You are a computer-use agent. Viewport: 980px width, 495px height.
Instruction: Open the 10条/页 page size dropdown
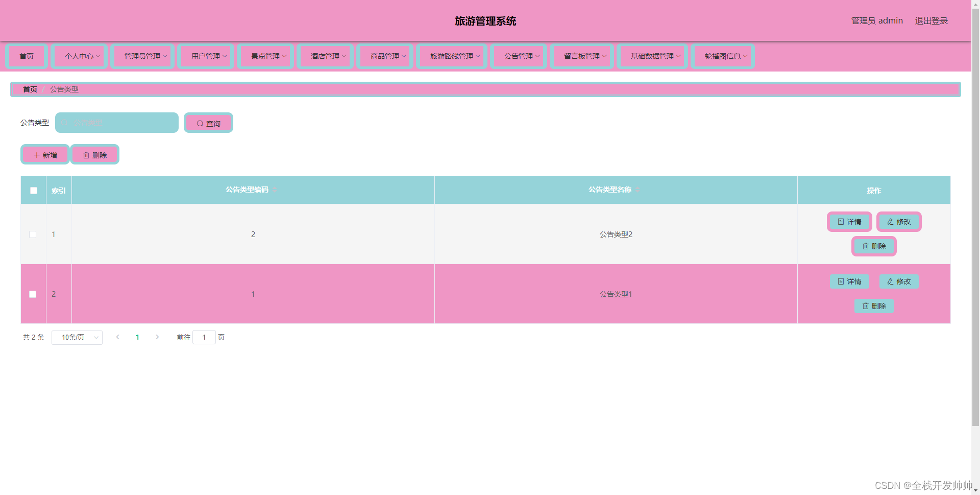77,338
